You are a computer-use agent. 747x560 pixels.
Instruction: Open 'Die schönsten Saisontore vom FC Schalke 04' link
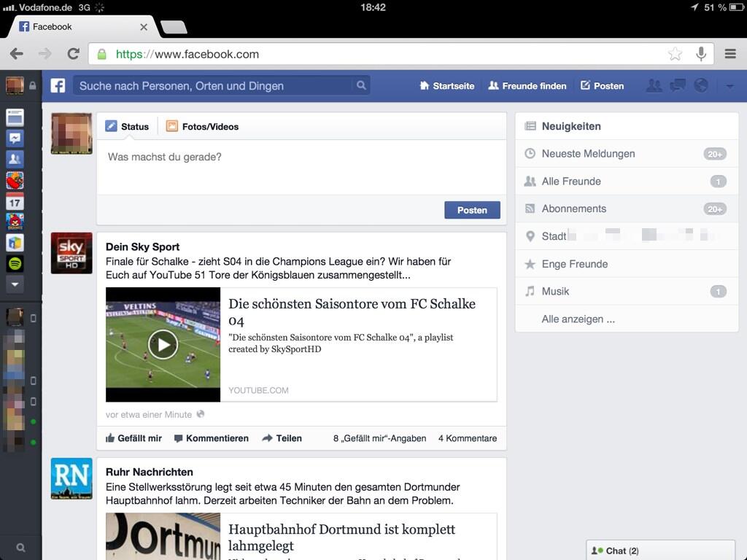pyautogui.click(x=352, y=312)
